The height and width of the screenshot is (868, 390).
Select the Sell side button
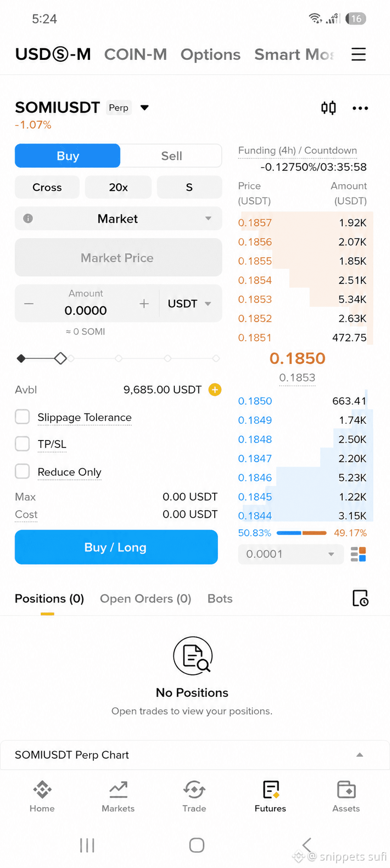(x=172, y=156)
